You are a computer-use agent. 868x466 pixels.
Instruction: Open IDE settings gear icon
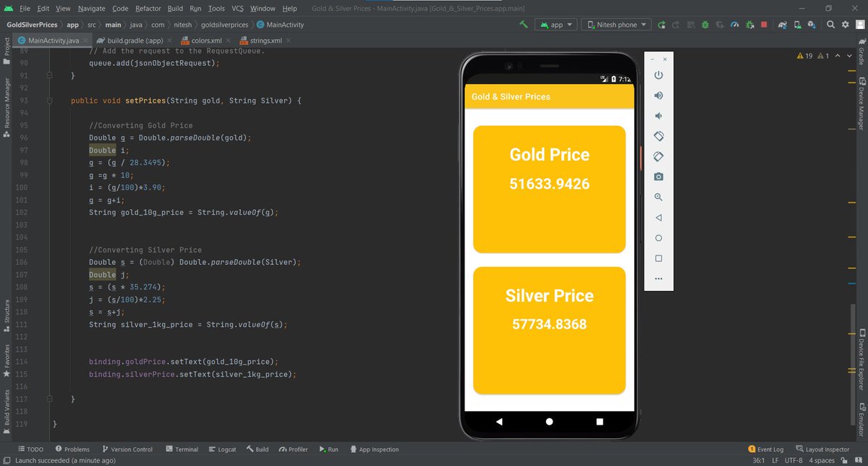click(x=846, y=24)
